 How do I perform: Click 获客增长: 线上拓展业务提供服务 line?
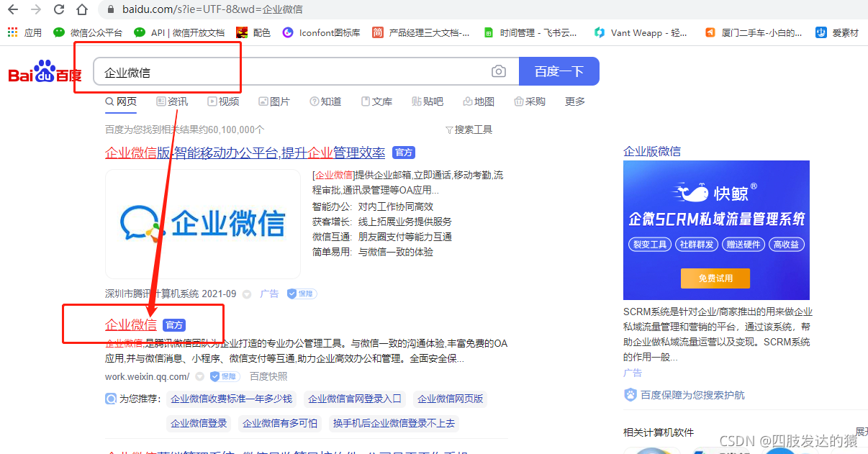point(381,222)
